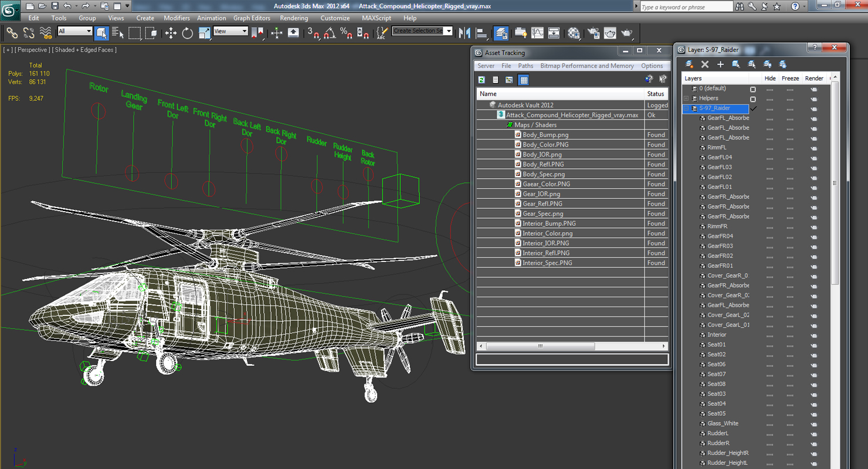Click the Shaded + Edged Faces label

click(x=84, y=50)
